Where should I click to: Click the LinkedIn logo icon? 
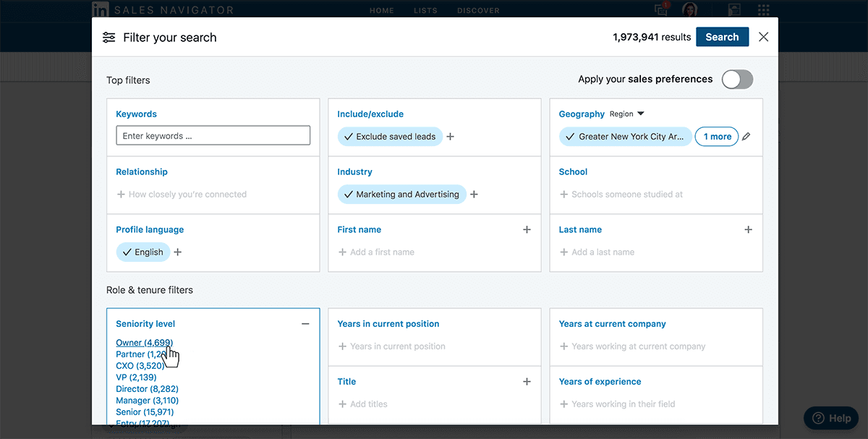click(x=101, y=10)
